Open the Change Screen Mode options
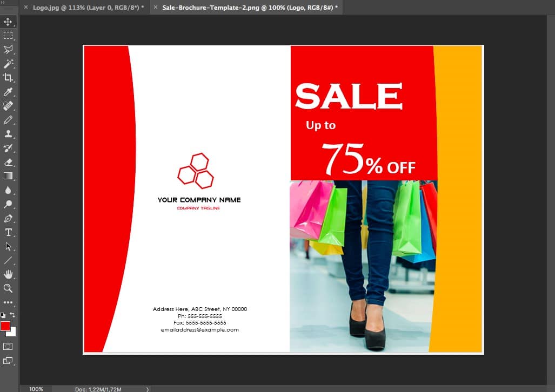 click(8, 360)
